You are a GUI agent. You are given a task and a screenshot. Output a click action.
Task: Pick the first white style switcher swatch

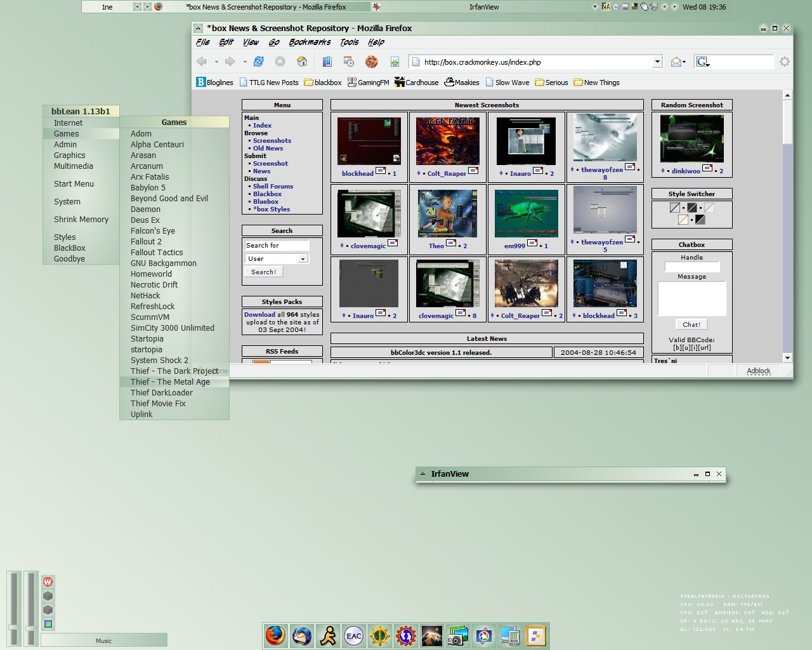point(675,208)
